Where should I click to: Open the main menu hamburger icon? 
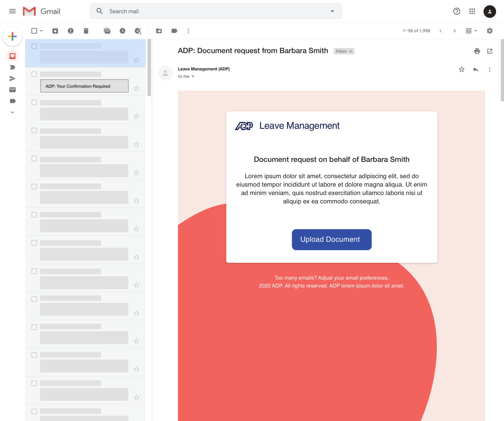(x=12, y=11)
